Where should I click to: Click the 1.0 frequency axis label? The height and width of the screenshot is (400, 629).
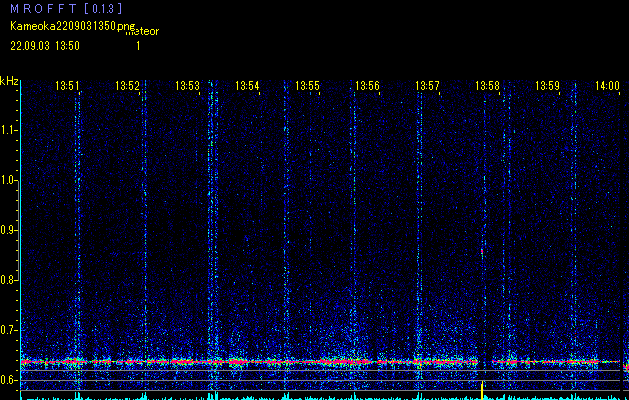[8, 180]
